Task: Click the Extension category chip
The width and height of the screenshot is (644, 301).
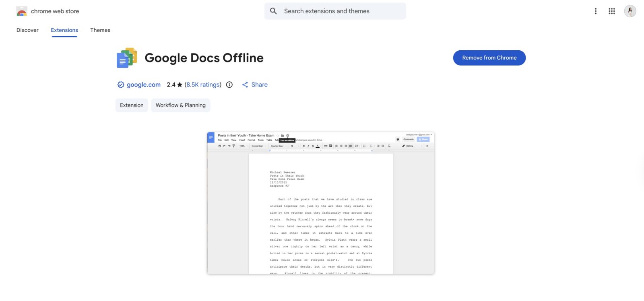Action: pyautogui.click(x=132, y=105)
